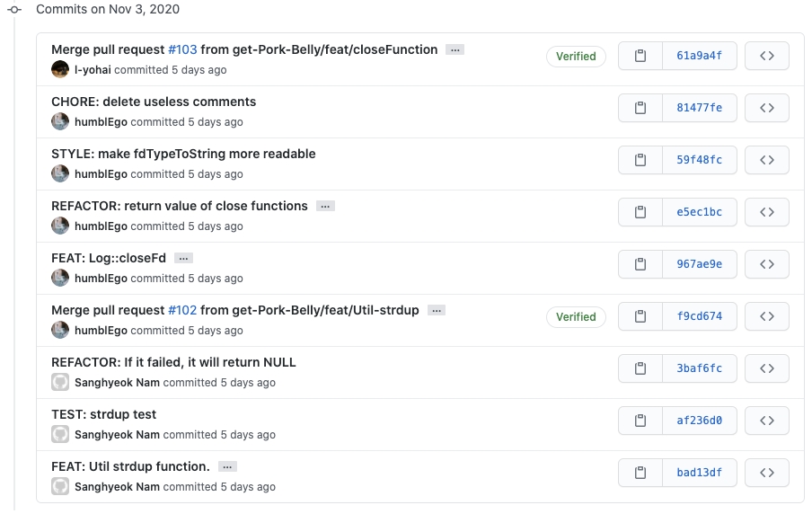This screenshot has height=514, width=812.
Task: Click Verified badge on commit 61a9a4f
Action: [576, 56]
